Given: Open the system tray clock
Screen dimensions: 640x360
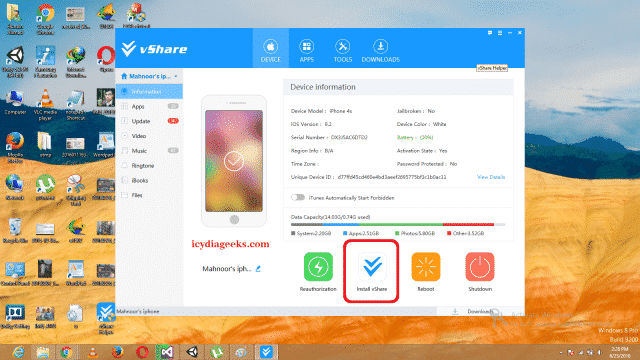Looking at the screenshot, I should point(620,352).
